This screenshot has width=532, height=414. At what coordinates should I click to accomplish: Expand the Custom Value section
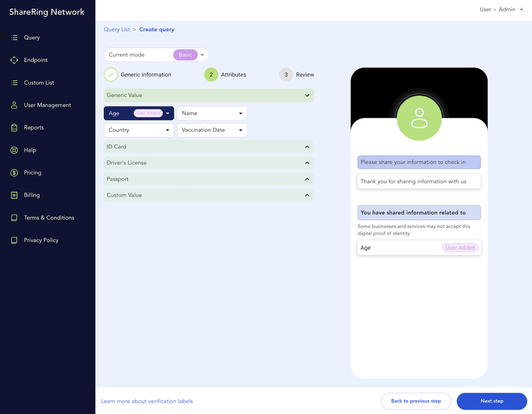[209, 195]
